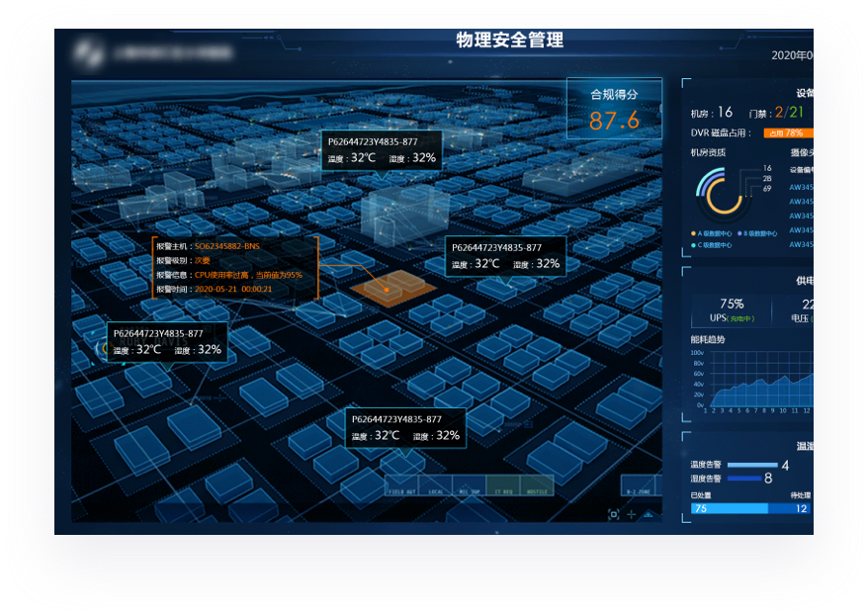Click the triangle eye icon on map

[x=649, y=514]
